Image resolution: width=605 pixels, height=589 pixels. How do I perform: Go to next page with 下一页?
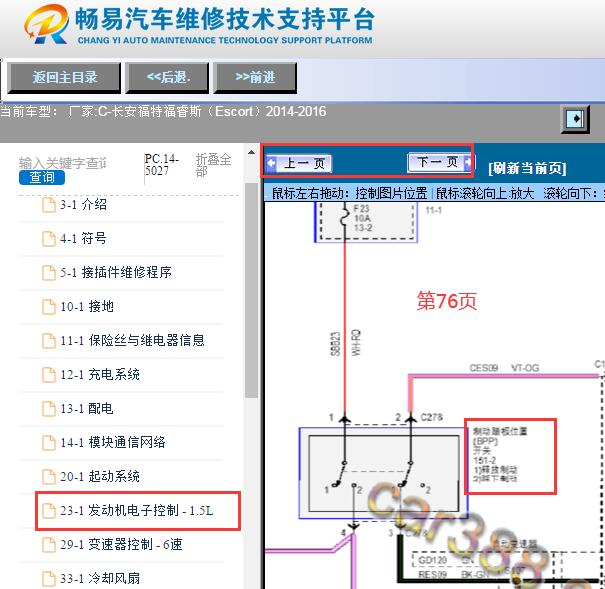pos(440,162)
